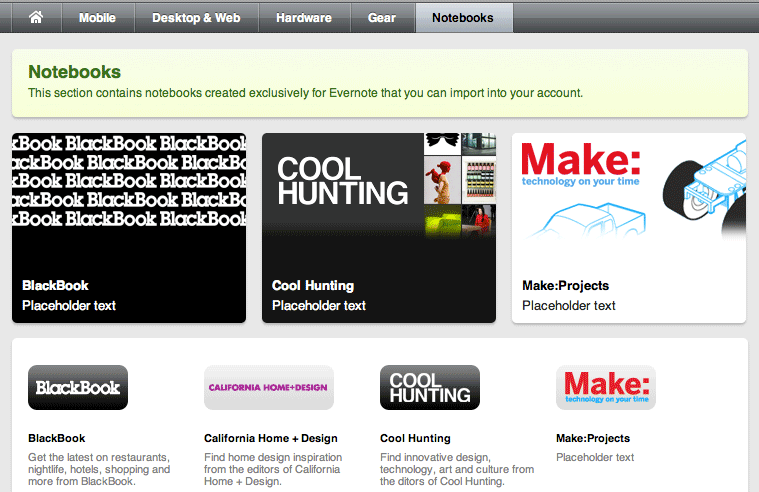Click the Make:Projects title in featured card
The height and width of the screenshot is (492, 759).
[x=565, y=286]
